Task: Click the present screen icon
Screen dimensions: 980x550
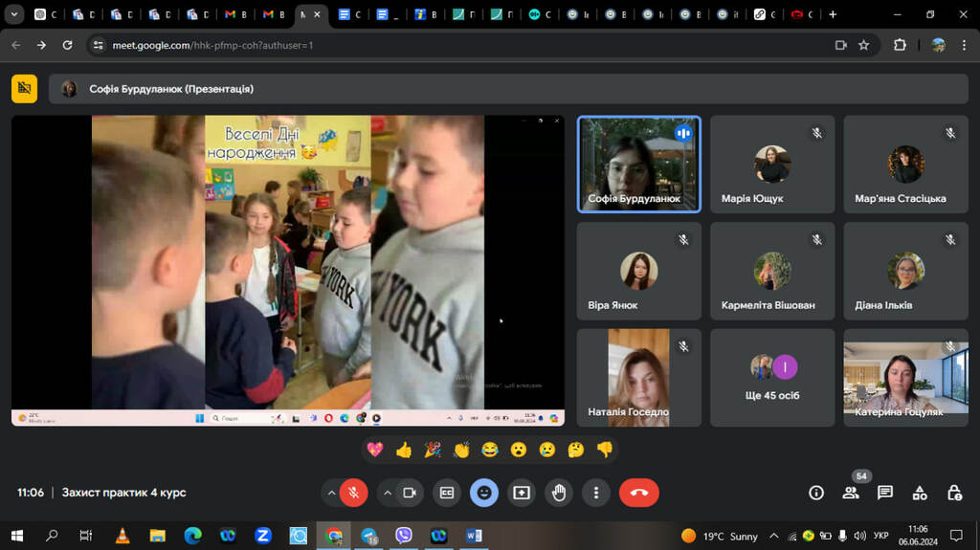Action: point(522,493)
